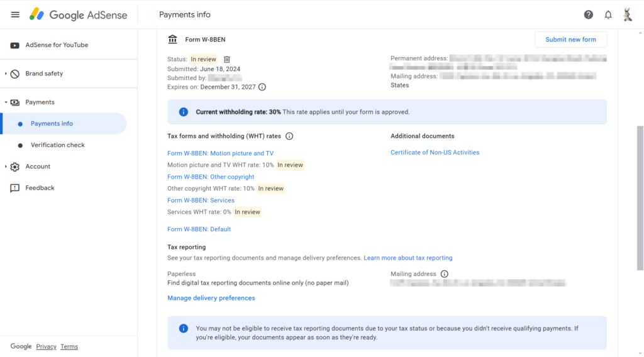Open the Privacy footer link
Viewport: 644px width, 357px height.
coord(46,347)
